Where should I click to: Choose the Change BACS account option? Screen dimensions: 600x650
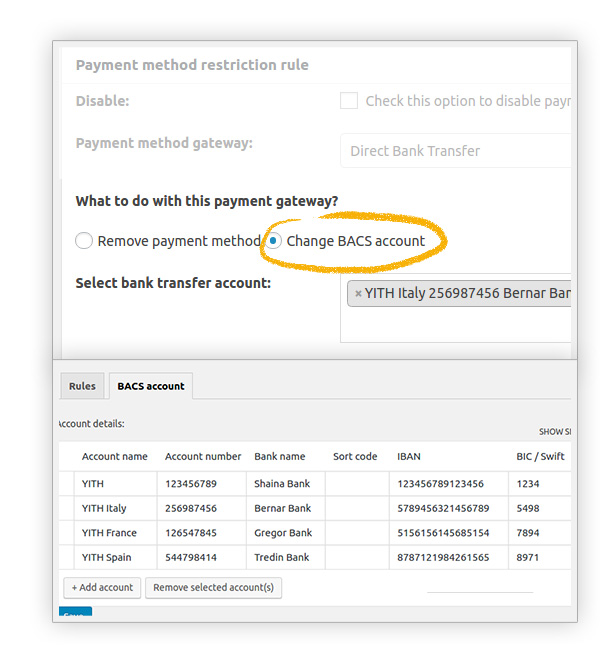273,241
